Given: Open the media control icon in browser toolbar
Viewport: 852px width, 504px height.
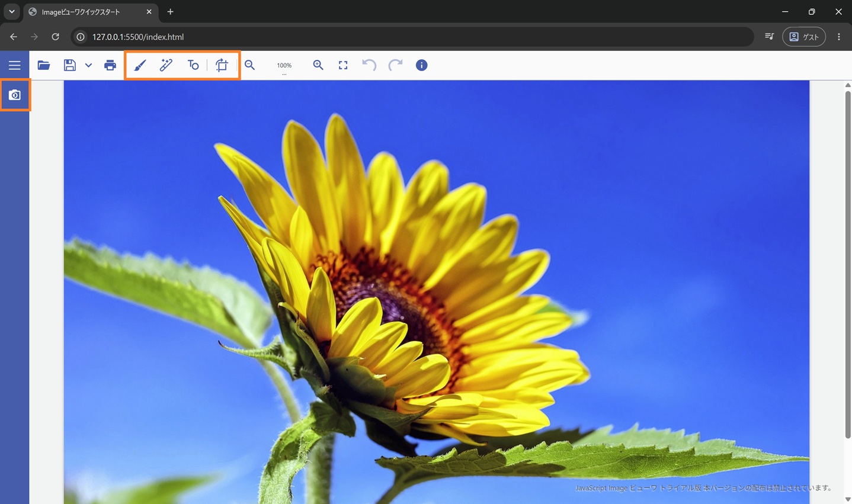Looking at the screenshot, I should (x=769, y=37).
